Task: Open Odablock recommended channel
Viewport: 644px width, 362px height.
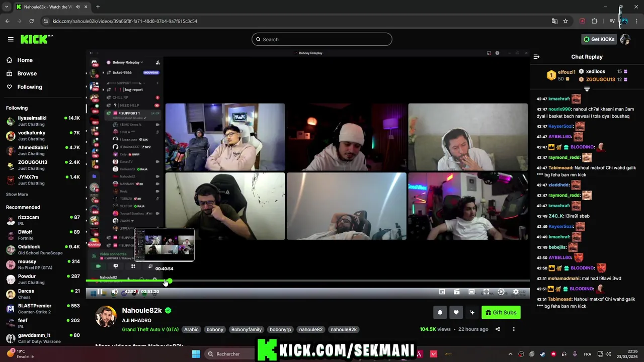Action: 43,250
